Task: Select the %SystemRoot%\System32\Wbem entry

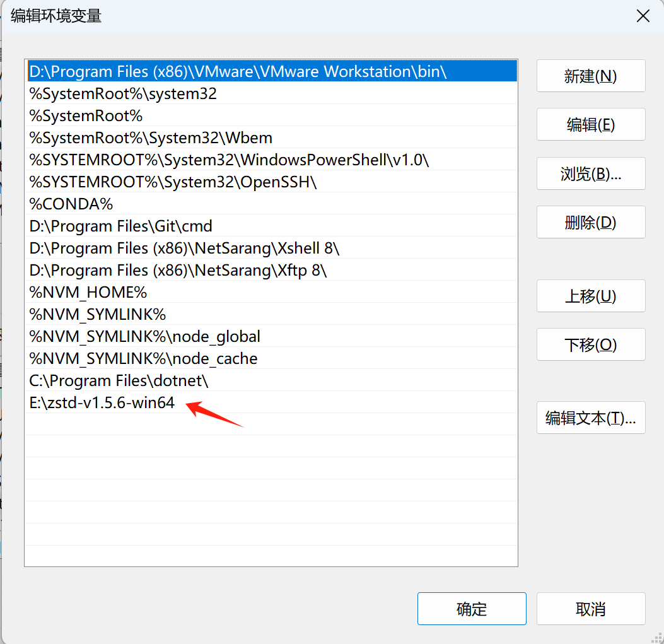Action: tap(271, 138)
